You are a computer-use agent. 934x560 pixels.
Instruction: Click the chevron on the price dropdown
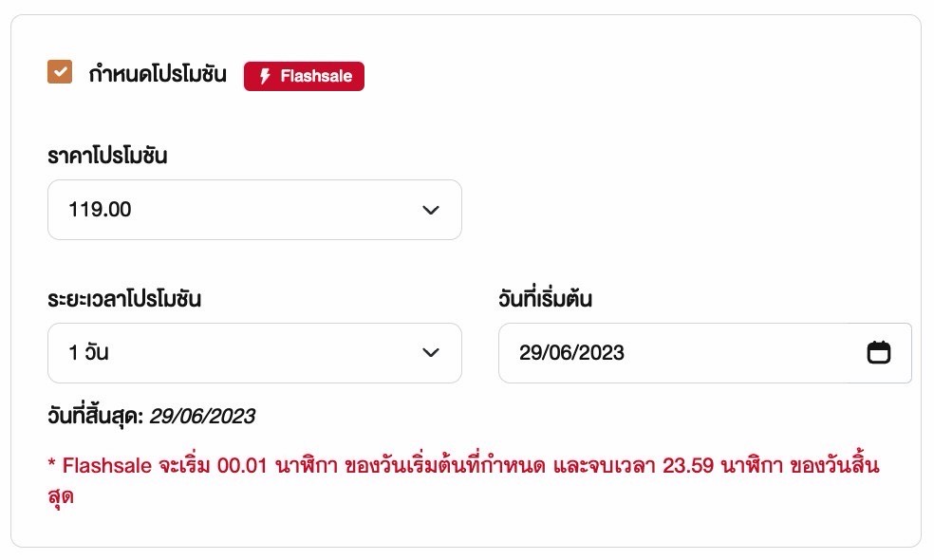pos(431,210)
